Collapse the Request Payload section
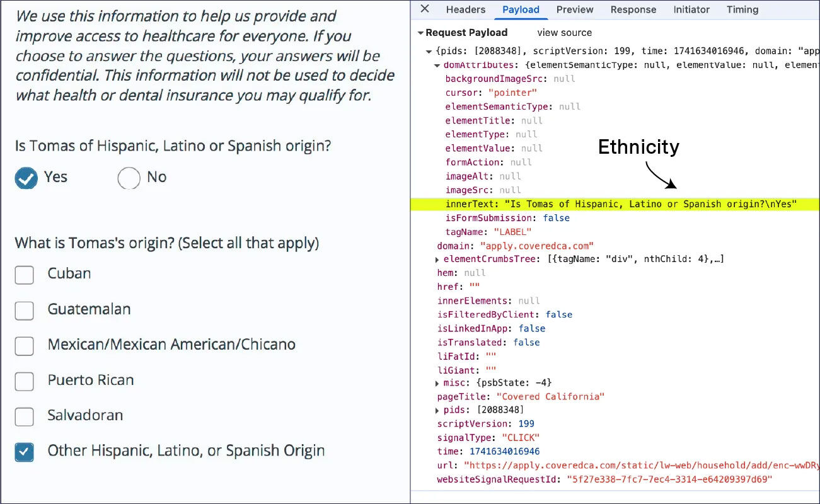 [x=420, y=32]
